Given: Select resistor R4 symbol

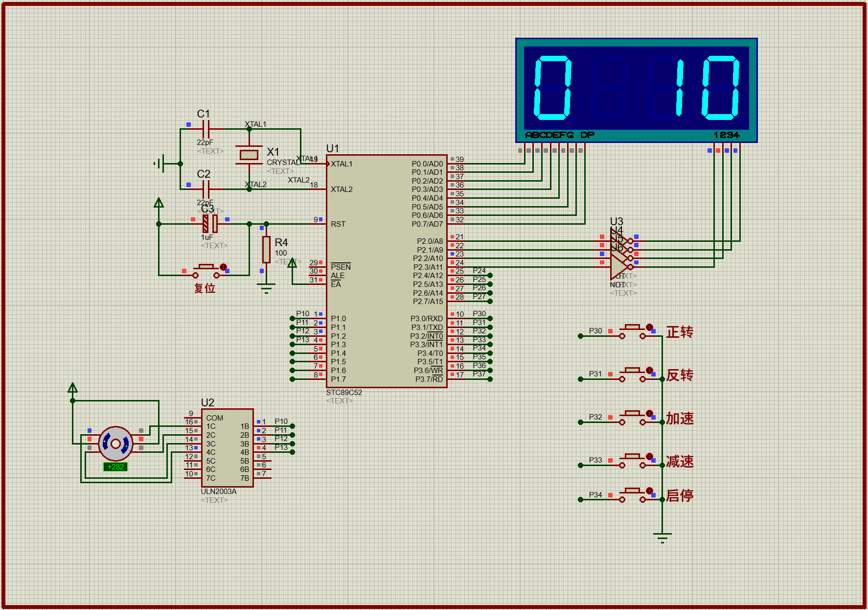Looking at the screenshot, I should click(x=266, y=250).
